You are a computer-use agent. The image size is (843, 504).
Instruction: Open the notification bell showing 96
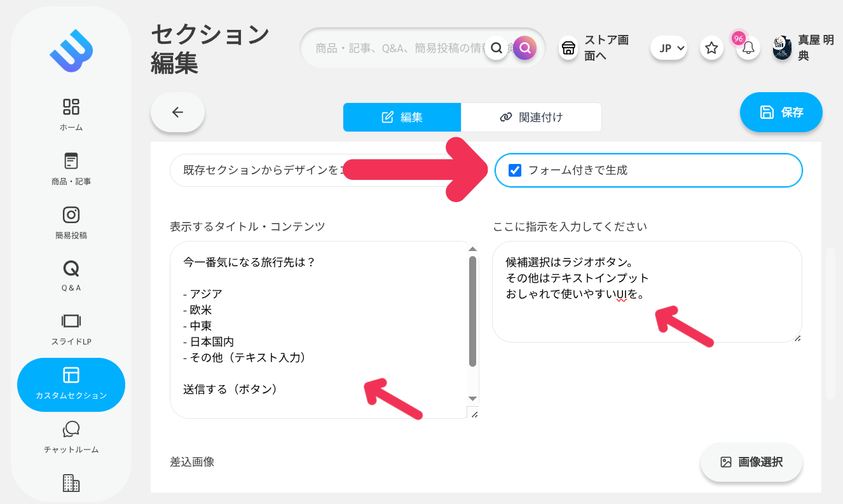pos(748,48)
